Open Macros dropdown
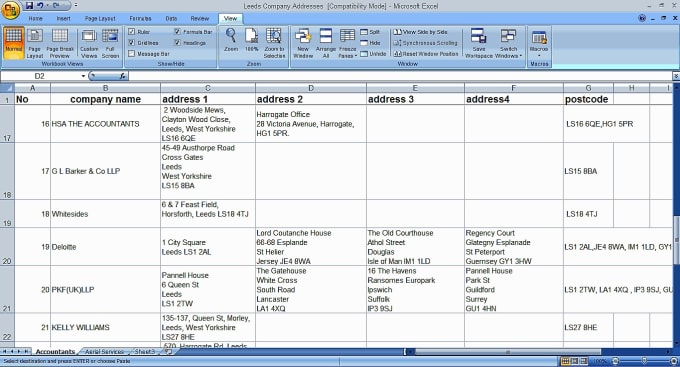Viewport: 680px width, 367px height. (539, 43)
